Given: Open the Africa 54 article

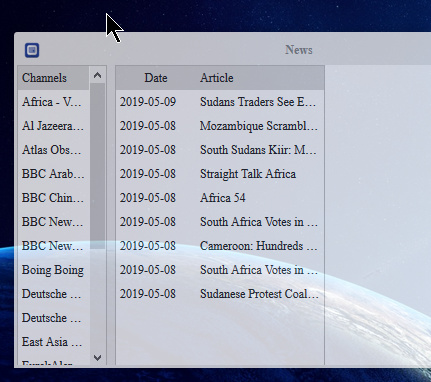Looking at the screenshot, I should click(223, 198).
